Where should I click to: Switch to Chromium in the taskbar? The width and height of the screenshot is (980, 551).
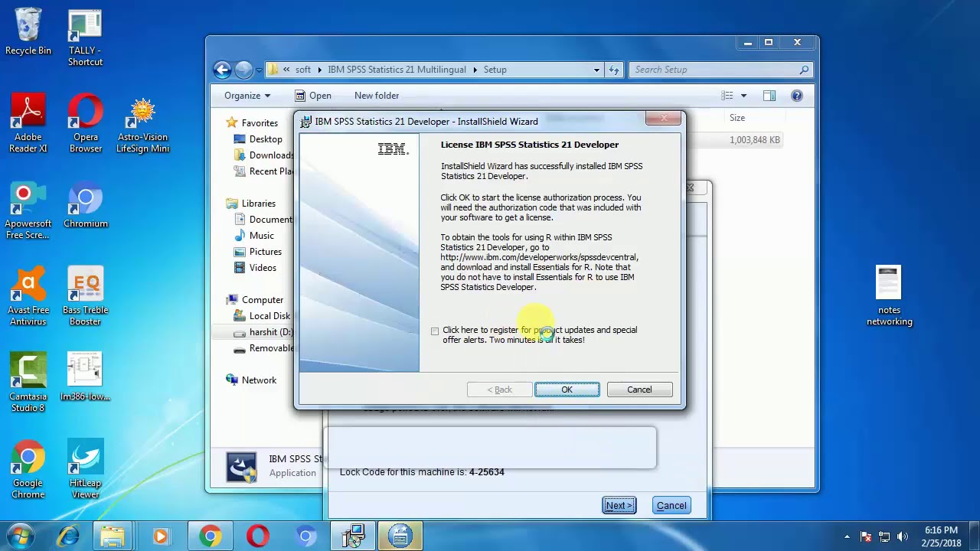[305, 536]
